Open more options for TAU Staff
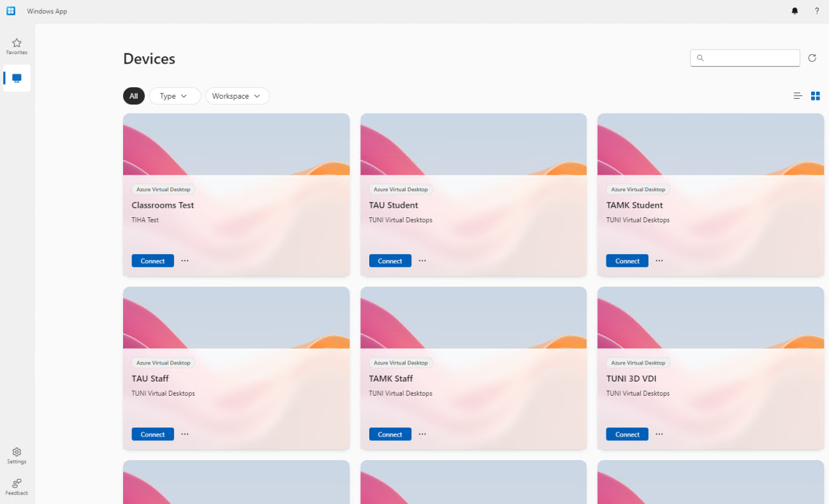Image resolution: width=829 pixels, height=504 pixels. coord(185,434)
